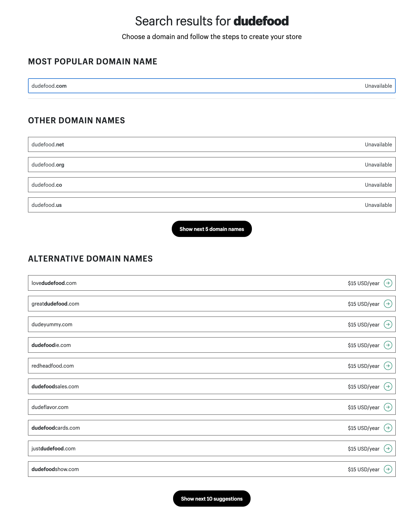The width and height of the screenshot is (420, 520).
Task: Click the arrow icon for dudefoodie.com
Action: click(x=388, y=345)
